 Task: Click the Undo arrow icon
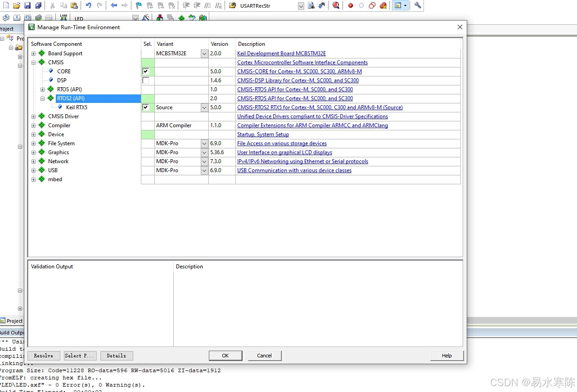click(x=88, y=5)
